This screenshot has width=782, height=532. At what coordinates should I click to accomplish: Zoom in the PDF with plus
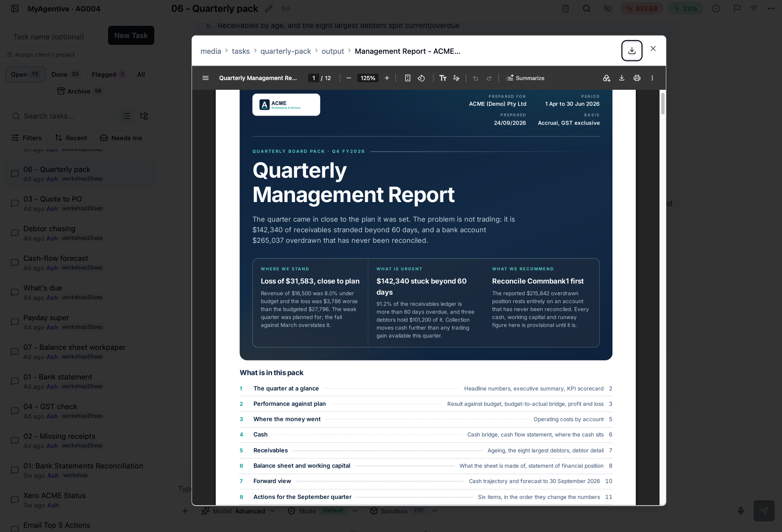(387, 78)
